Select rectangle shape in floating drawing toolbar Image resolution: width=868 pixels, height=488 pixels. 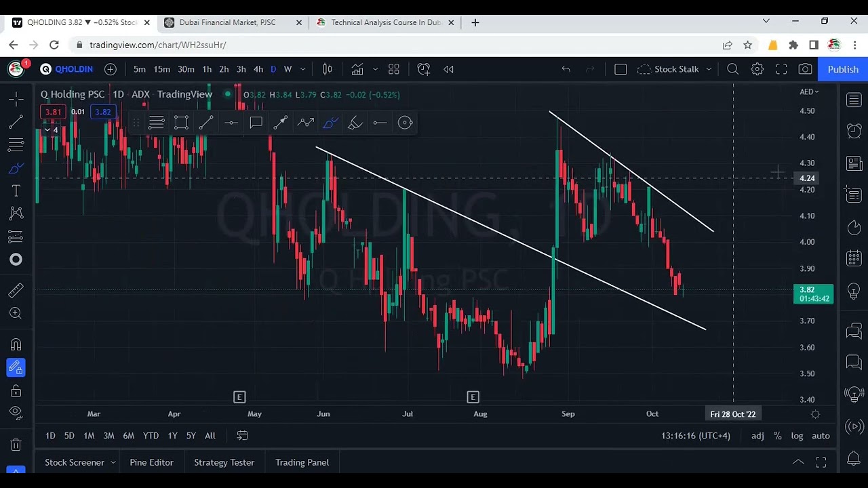click(181, 123)
